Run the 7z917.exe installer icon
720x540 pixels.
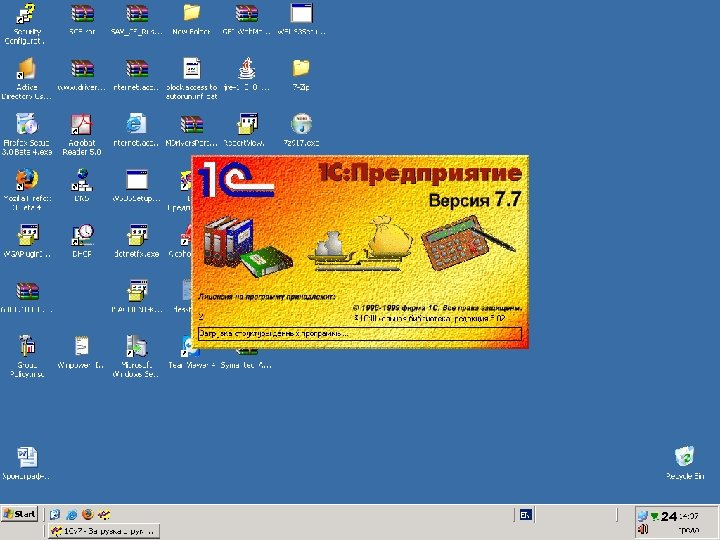[x=301, y=125]
